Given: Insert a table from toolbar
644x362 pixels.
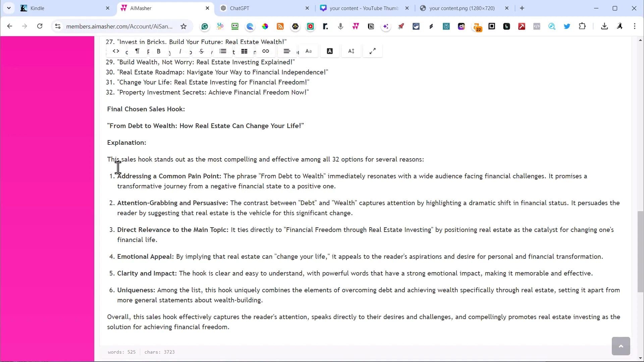Looking at the screenshot, I should pos(244,51).
